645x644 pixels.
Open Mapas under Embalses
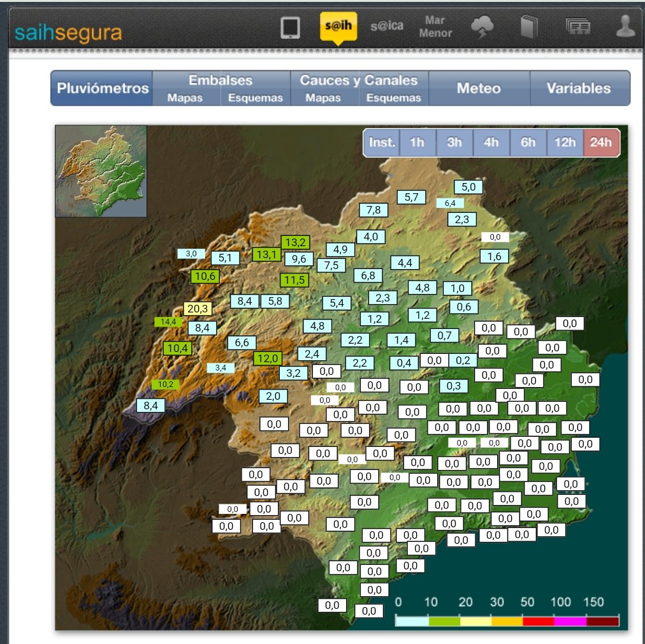(185, 98)
